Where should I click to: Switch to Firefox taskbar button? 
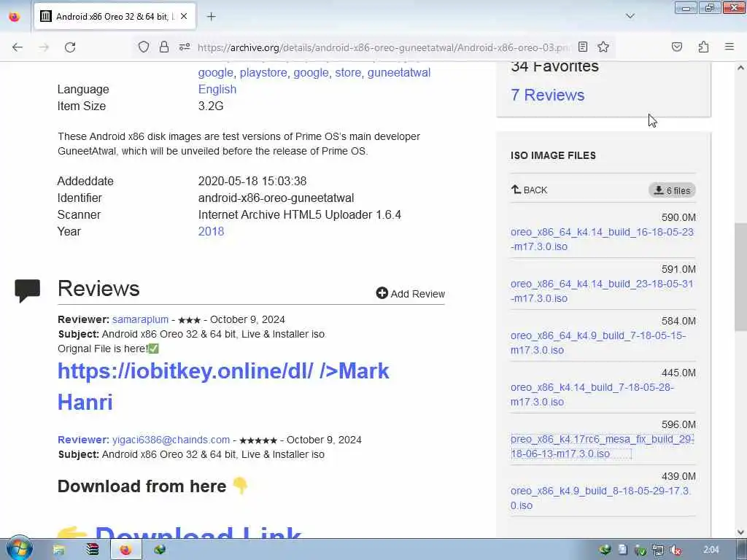(x=125, y=550)
